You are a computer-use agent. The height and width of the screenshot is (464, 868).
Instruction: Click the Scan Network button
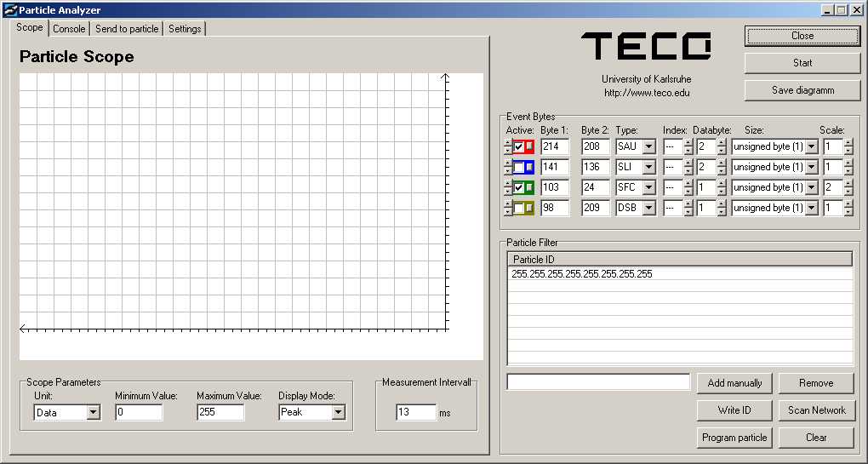click(x=816, y=410)
